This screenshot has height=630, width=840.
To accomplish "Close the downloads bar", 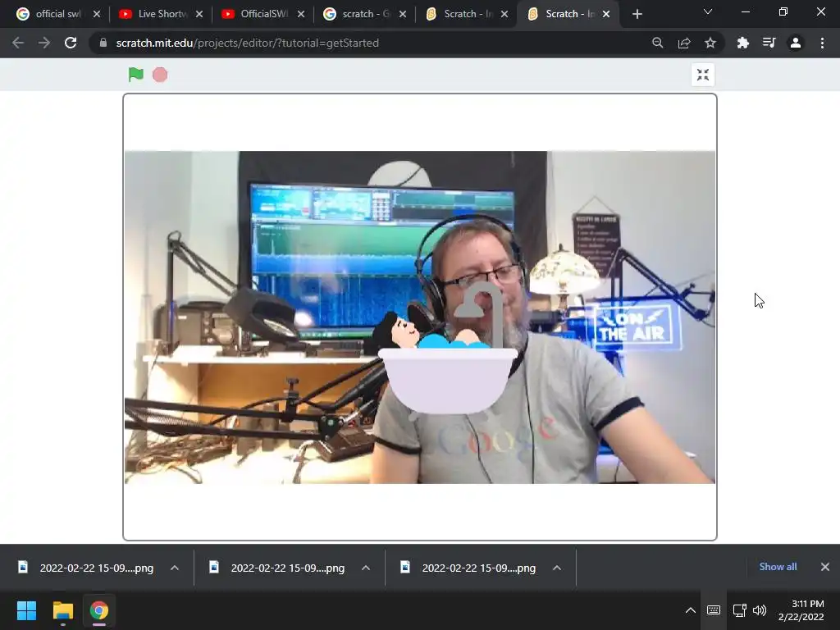I will pyautogui.click(x=825, y=567).
